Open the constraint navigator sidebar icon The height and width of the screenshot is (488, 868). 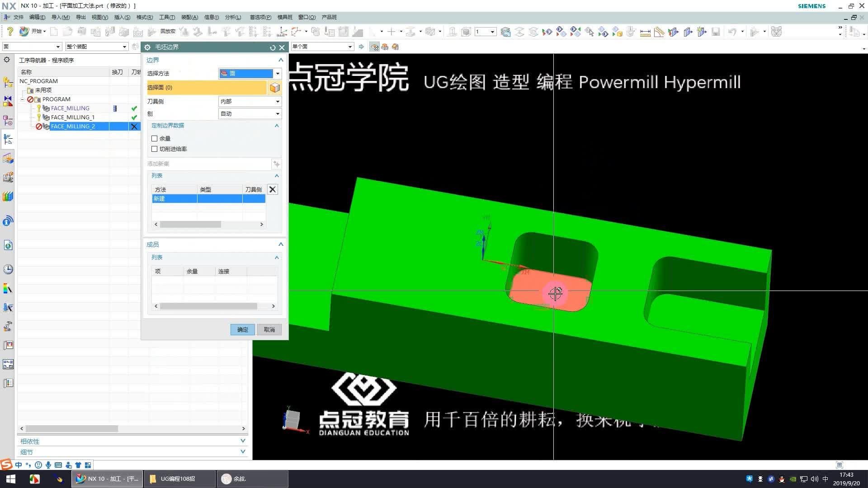[8, 101]
